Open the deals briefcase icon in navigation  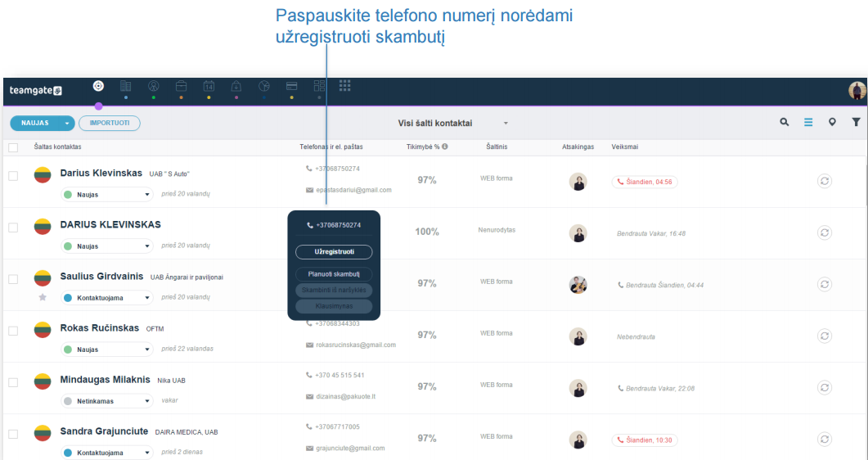181,86
